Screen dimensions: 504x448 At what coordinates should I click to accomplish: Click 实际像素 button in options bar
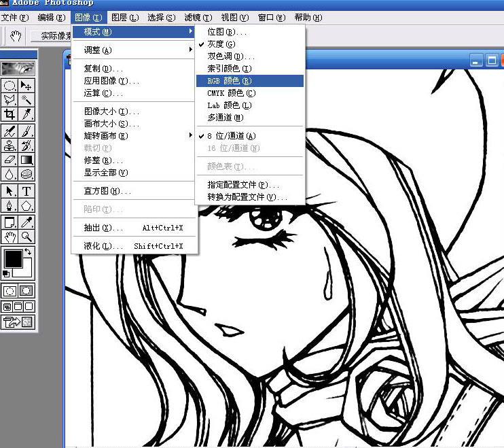click(x=52, y=36)
